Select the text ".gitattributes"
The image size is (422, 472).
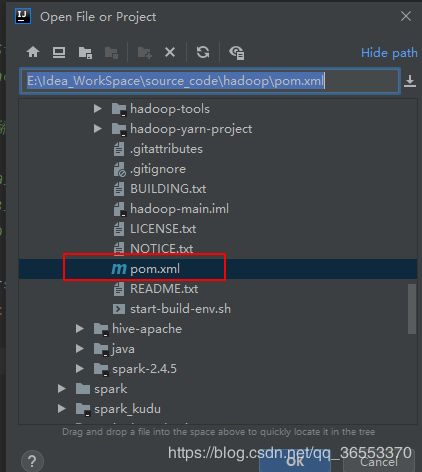(x=166, y=149)
